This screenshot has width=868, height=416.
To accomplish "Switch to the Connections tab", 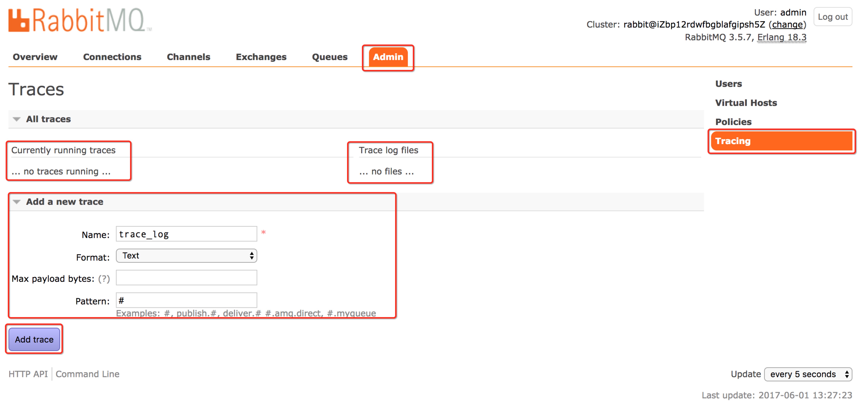I will (112, 57).
